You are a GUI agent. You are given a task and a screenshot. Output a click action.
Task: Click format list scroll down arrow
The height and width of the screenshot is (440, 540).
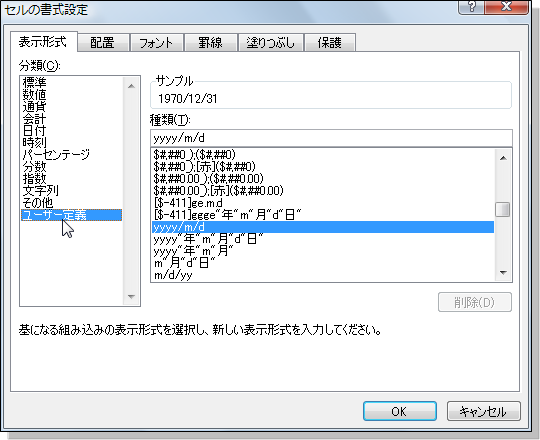pos(503,273)
